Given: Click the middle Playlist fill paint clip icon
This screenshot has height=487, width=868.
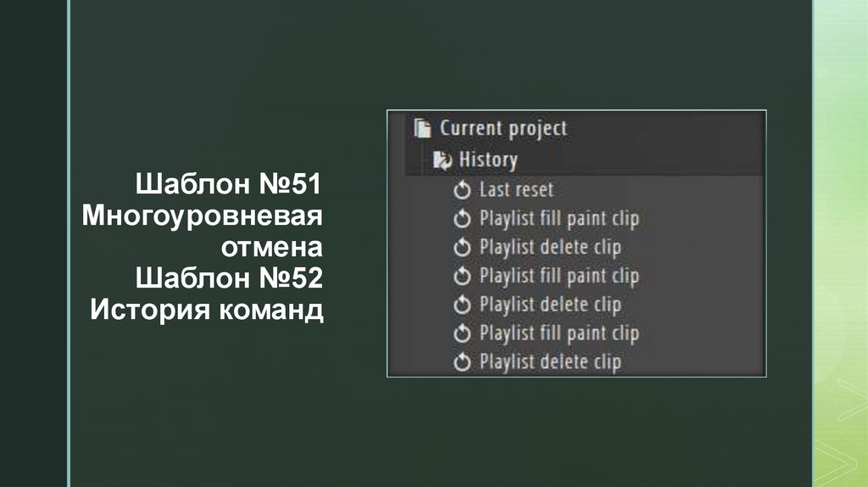Looking at the screenshot, I should 462,277.
